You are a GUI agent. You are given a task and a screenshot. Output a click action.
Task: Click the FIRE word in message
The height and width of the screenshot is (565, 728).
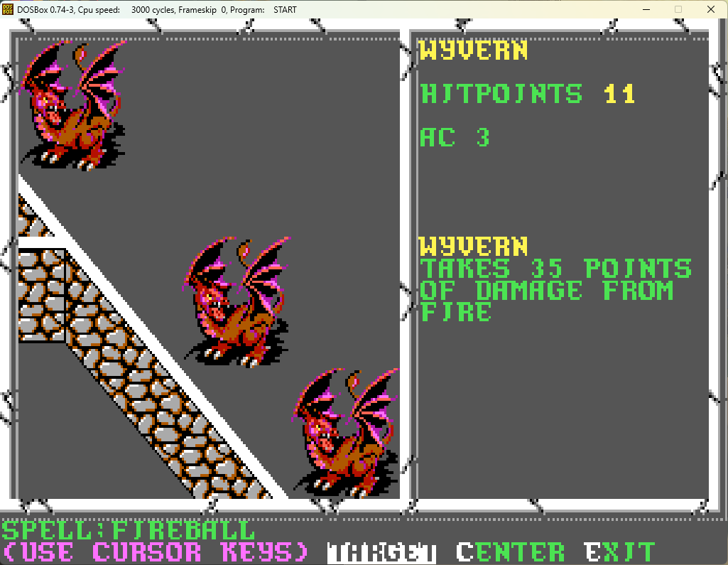coord(455,312)
